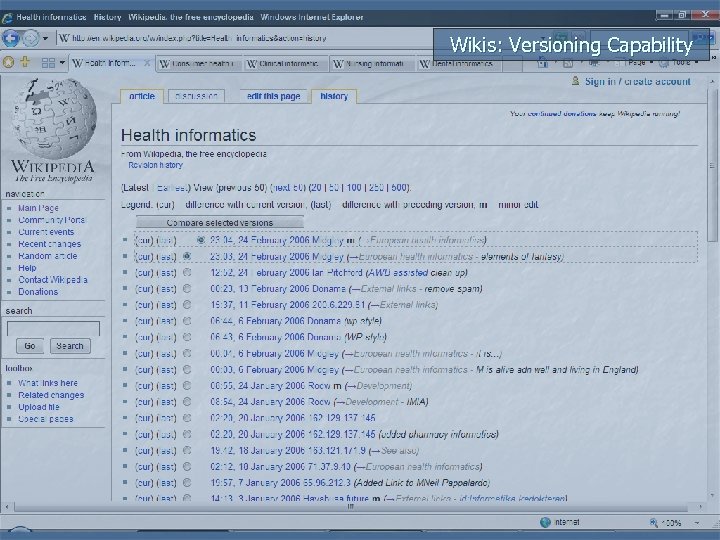Screen dimensions: 720x540
Task: Click the right arrow of the horizontal scrollbar
Action: click(x=700, y=507)
